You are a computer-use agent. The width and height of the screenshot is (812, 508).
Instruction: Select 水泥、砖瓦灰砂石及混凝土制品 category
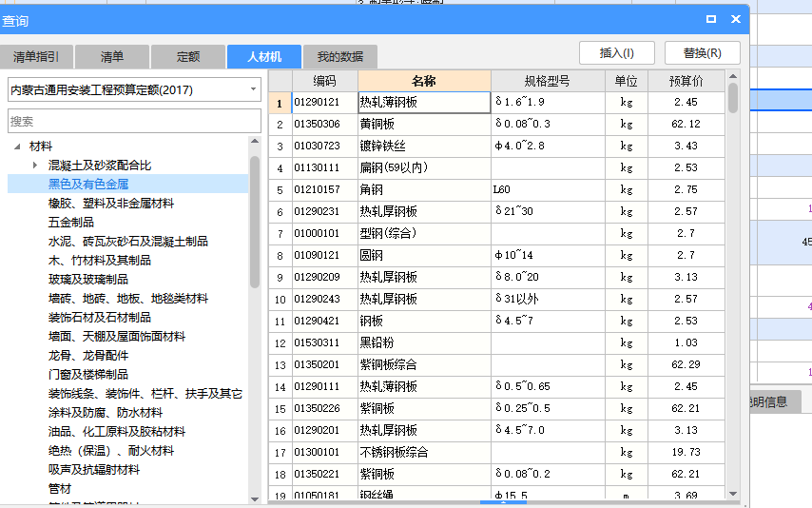pos(128,242)
